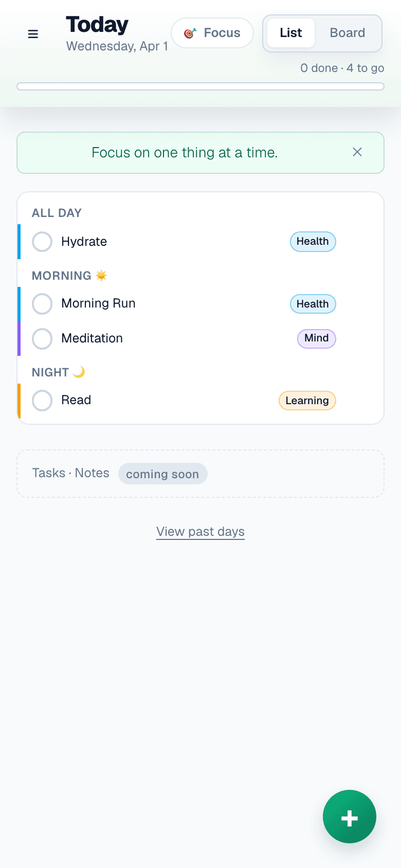Viewport: 401px width, 868px height.
Task: Click the Focus button in the header
Action: (x=212, y=32)
